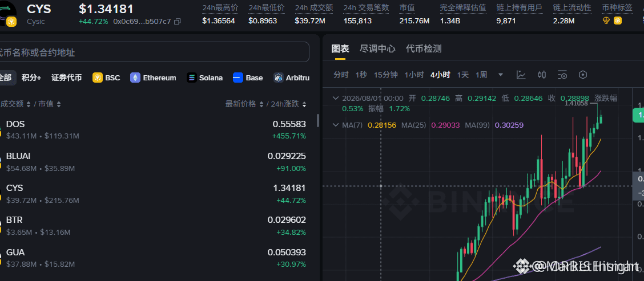Image resolution: width=644 pixels, height=281 pixels.
Task: Click the token list vertical scrollbar
Action: pos(317,121)
